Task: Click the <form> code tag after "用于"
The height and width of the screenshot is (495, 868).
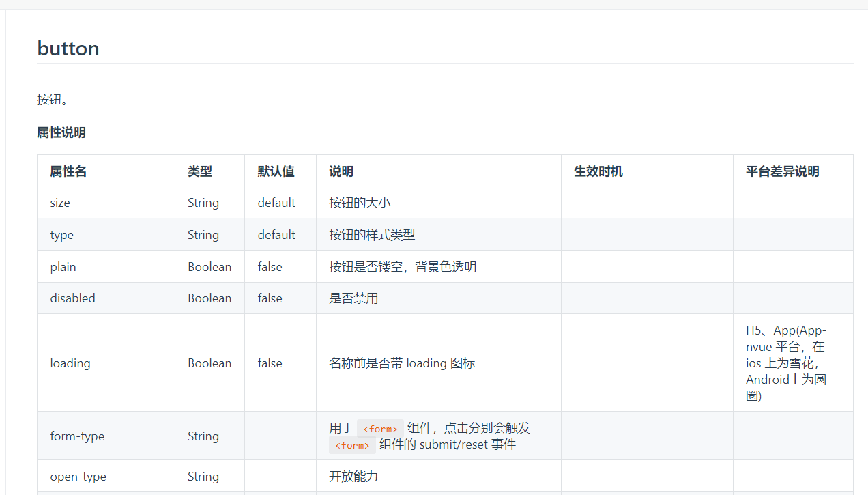Action: pyautogui.click(x=380, y=429)
